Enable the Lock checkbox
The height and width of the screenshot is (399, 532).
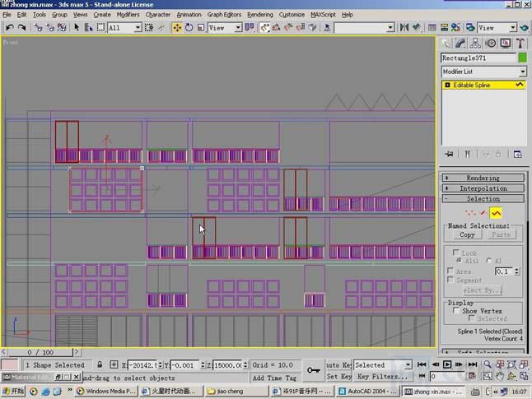point(456,253)
